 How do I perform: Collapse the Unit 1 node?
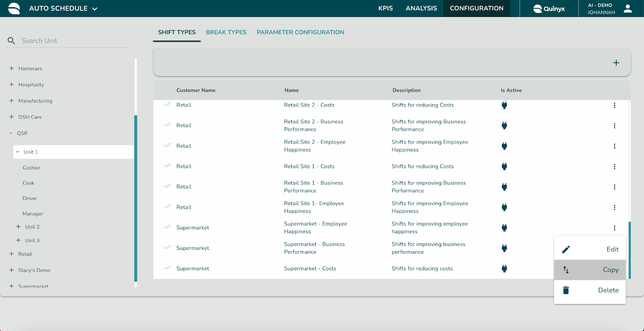pos(18,152)
